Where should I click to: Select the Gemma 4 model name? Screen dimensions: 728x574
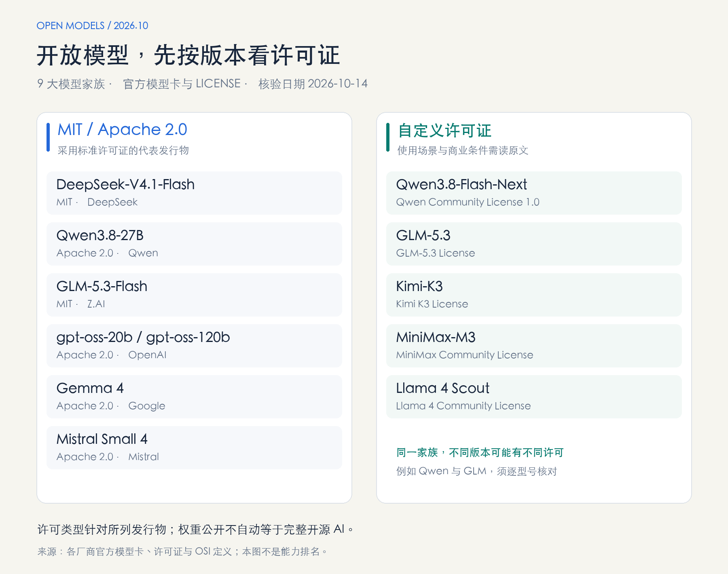point(90,388)
